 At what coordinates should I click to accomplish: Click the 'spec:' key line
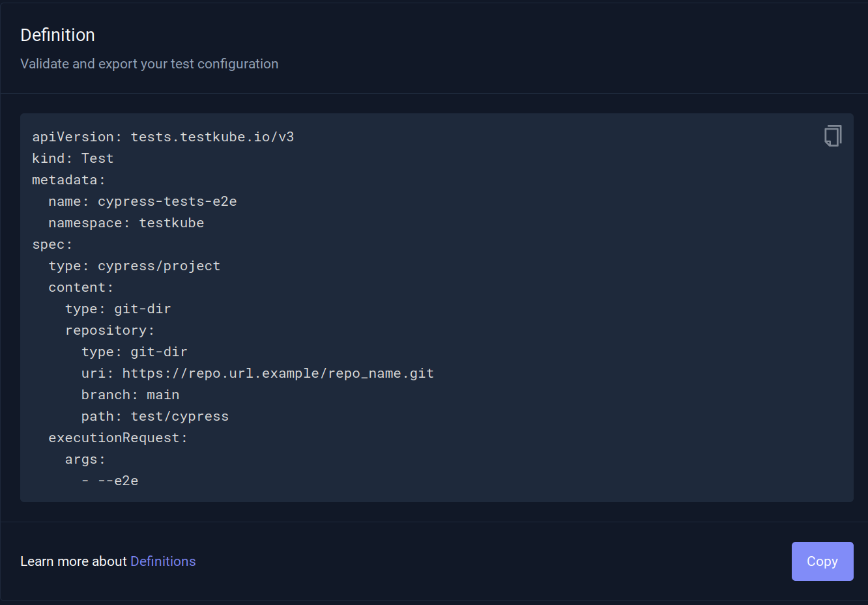52,244
